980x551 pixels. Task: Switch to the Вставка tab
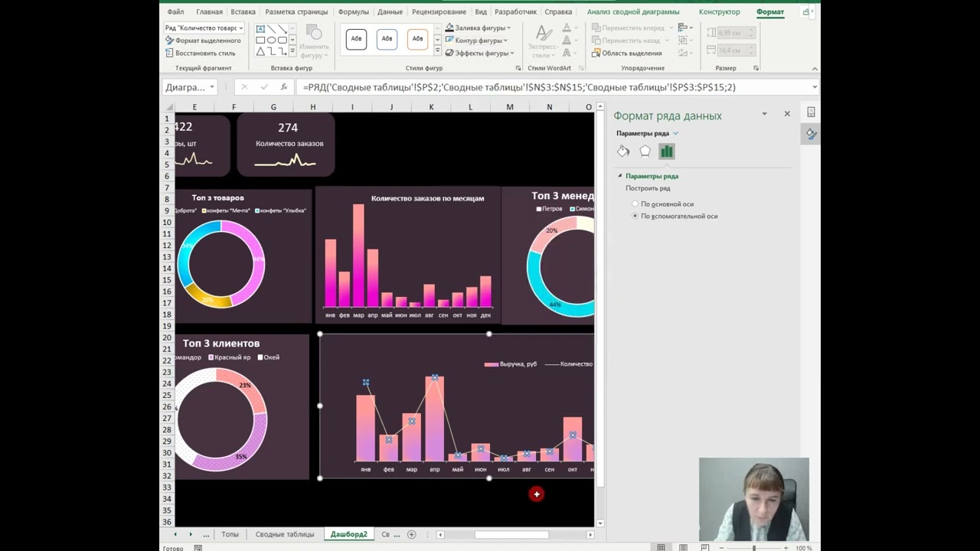pos(243,12)
